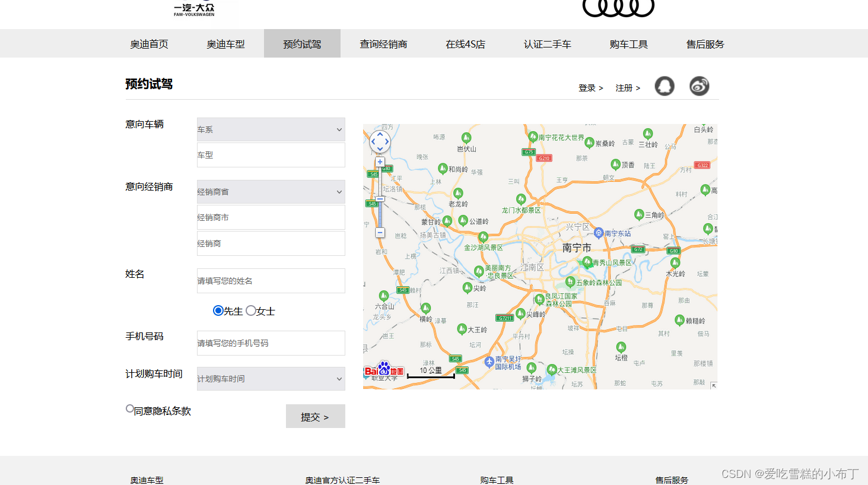Screen dimensions: 868x485
Task: Click the 经销商 field below 经销商市
Action: (x=271, y=243)
